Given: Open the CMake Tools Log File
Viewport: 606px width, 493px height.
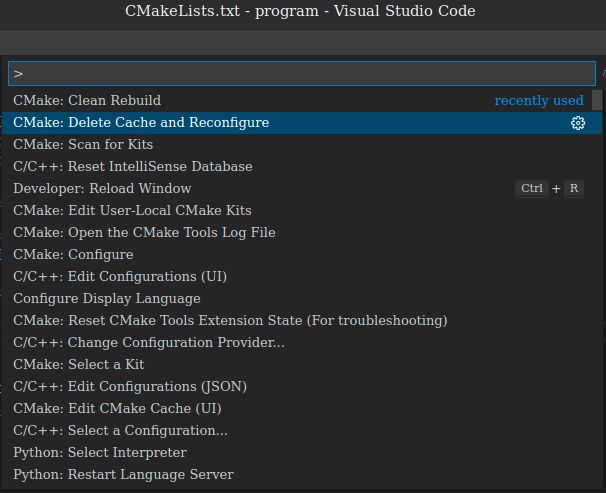Looking at the screenshot, I should pos(302,233).
